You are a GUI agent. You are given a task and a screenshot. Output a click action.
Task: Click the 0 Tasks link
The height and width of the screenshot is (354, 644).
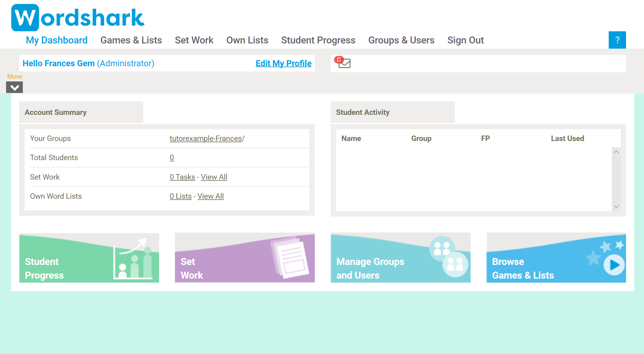[182, 177]
